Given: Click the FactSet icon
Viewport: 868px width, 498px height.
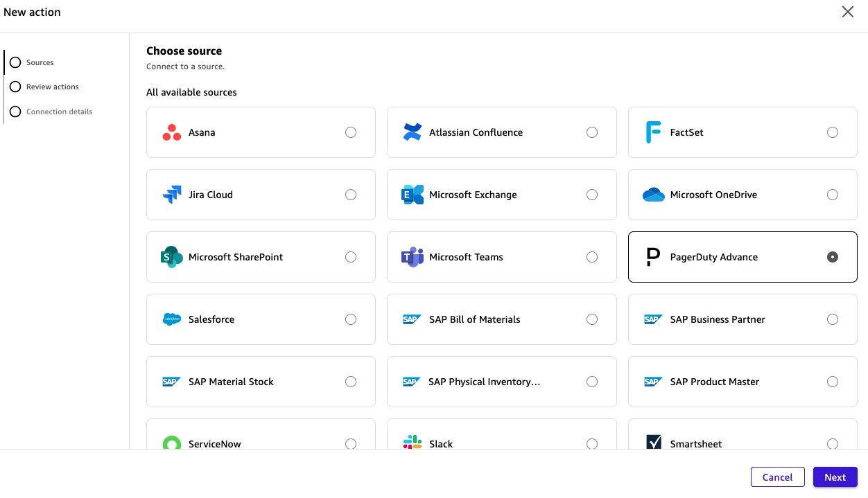Looking at the screenshot, I should click(652, 132).
